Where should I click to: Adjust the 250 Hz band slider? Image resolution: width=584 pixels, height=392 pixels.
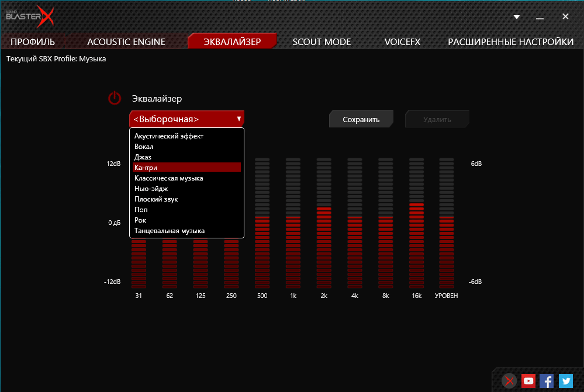click(x=231, y=263)
